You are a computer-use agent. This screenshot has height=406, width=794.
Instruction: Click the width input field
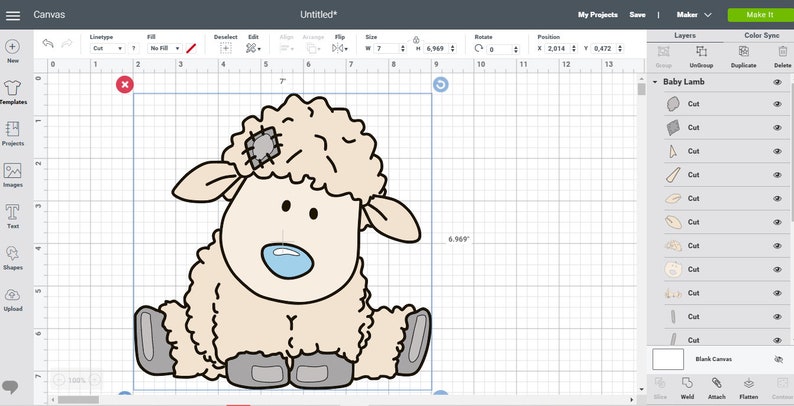[x=386, y=49]
